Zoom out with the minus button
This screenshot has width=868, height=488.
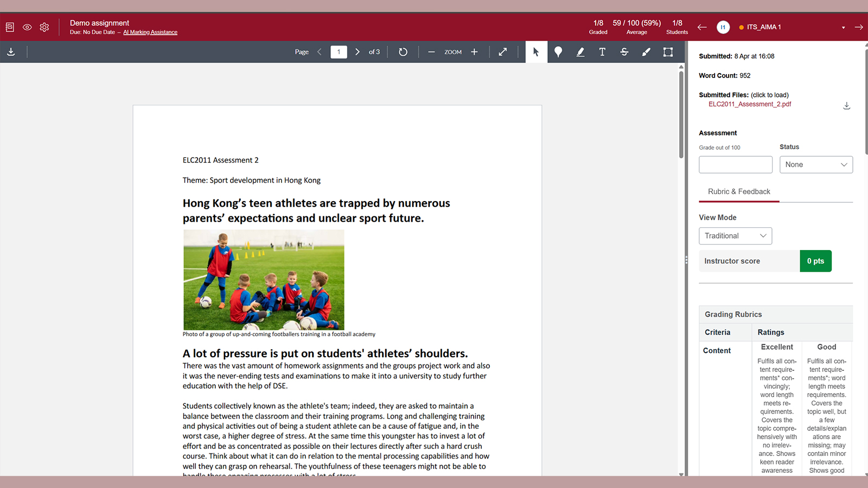[x=431, y=52]
